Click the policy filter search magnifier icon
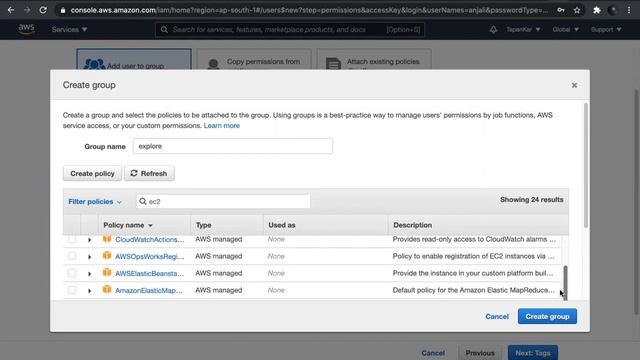 click(x=143, y=201)
